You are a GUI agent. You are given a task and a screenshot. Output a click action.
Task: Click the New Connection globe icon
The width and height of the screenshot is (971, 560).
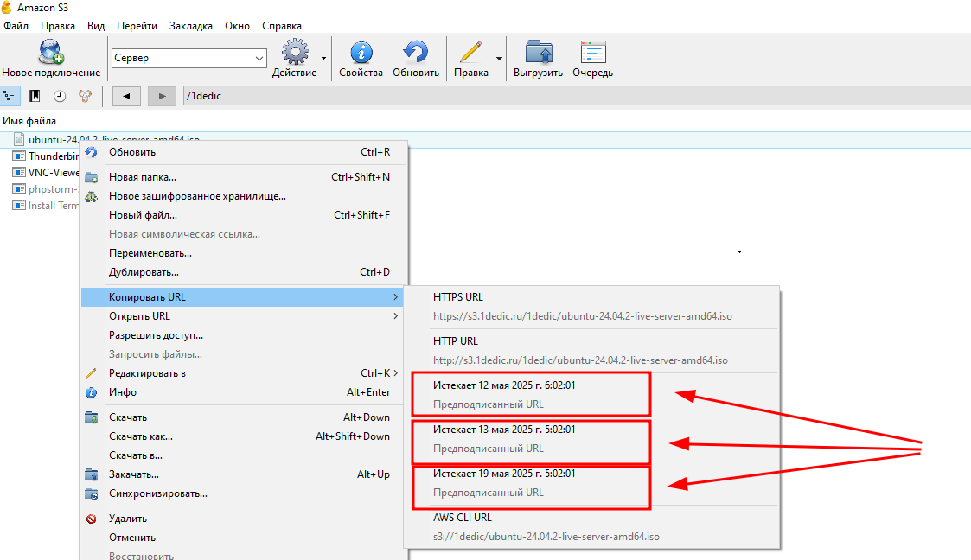tap(51, 52)
